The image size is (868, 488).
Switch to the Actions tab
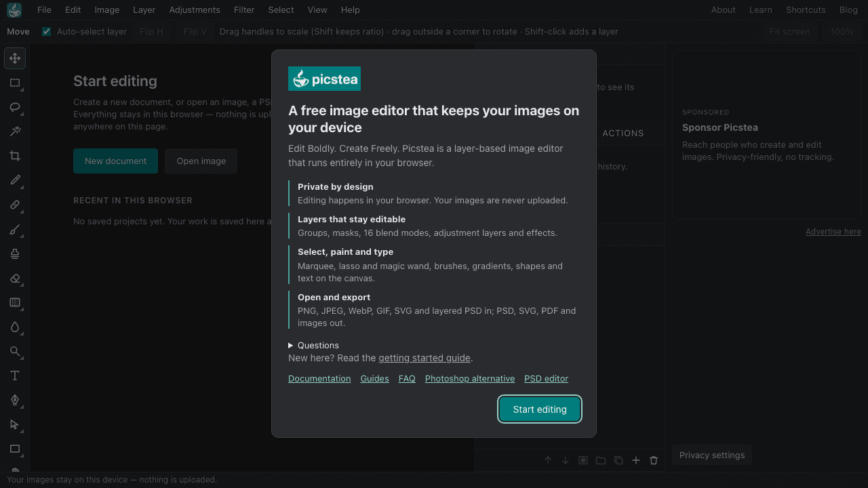click(623, 134)
